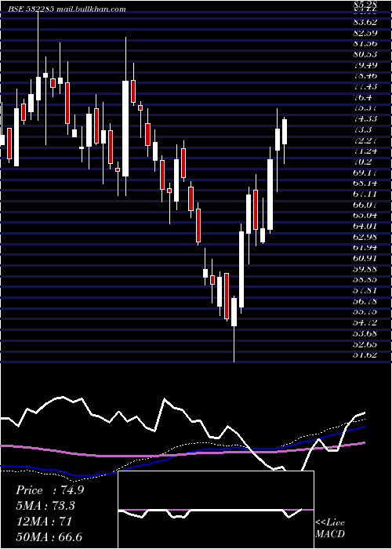Click the 77.43 price axis label
This screenshot has width=392, height=549.
[365, 86]
